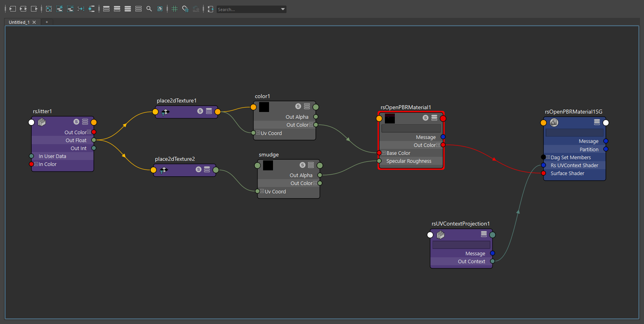Rearrange the graph layout
This screenshot has width=644, height=324.
[x=81, y=9]
